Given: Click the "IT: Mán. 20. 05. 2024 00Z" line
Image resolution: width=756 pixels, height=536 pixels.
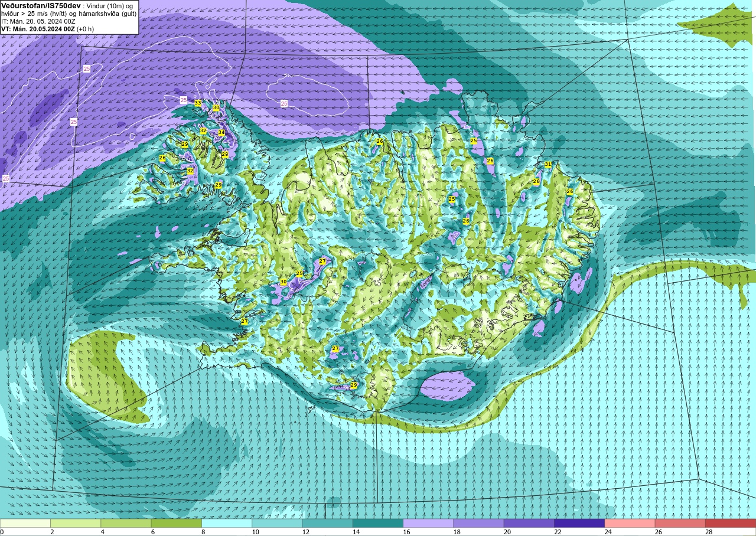Looking at the screenshot, I should point(38,21).
